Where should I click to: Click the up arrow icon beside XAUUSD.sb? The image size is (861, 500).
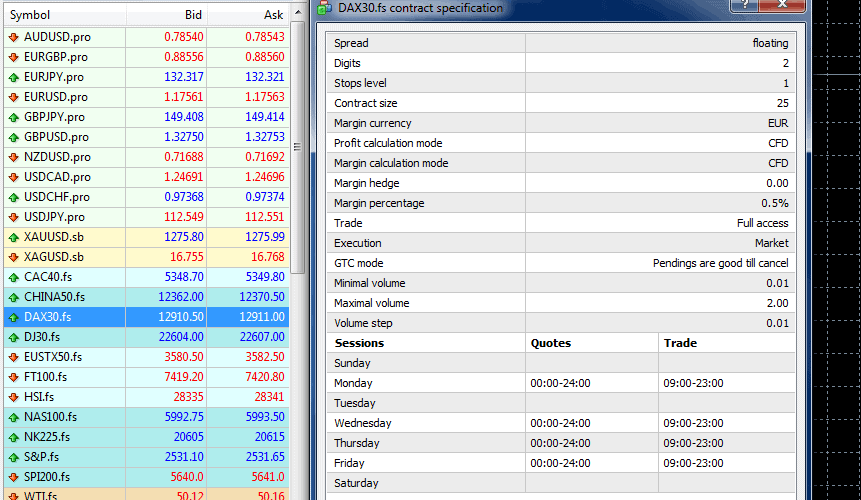tap(14, 237)
